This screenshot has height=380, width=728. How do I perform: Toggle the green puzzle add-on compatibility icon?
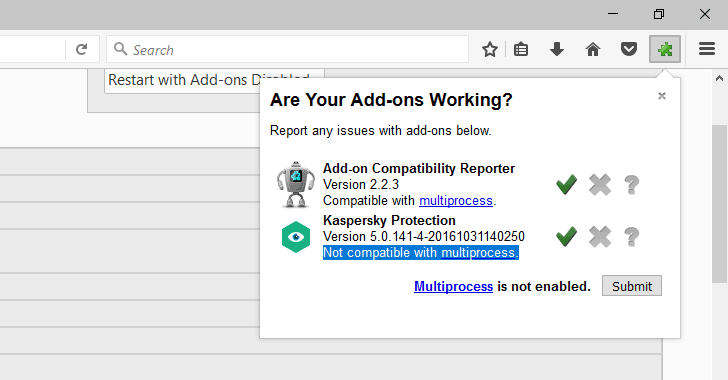[665, 49]
